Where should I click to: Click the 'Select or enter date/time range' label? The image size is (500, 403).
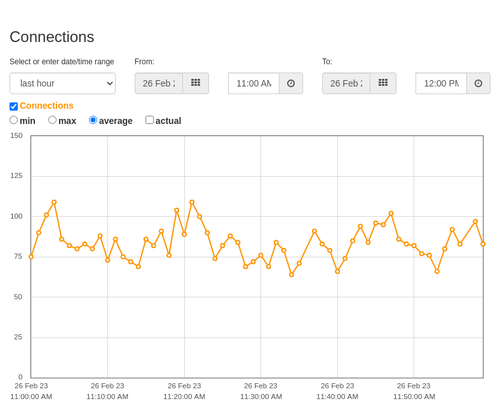62,62
